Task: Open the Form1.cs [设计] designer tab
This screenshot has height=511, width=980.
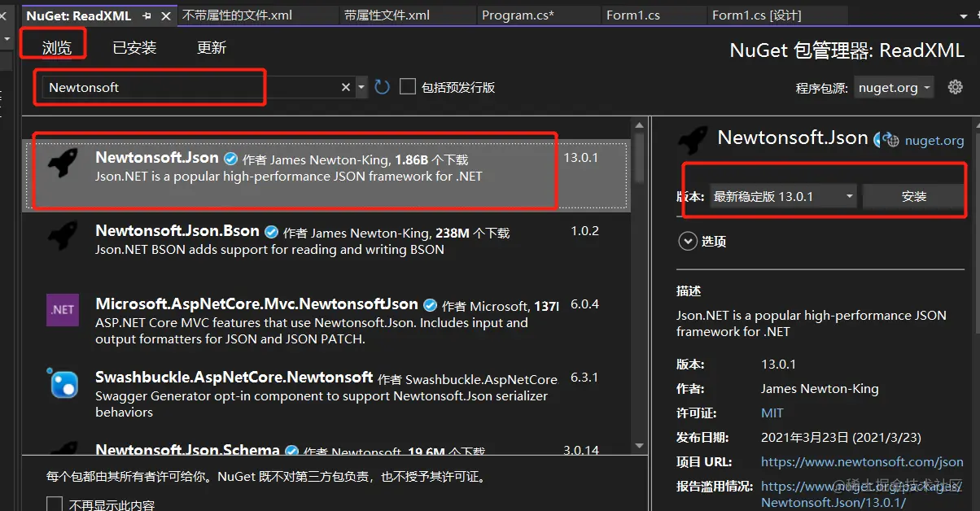Action: pyautogui.click(x=777, y=15)
